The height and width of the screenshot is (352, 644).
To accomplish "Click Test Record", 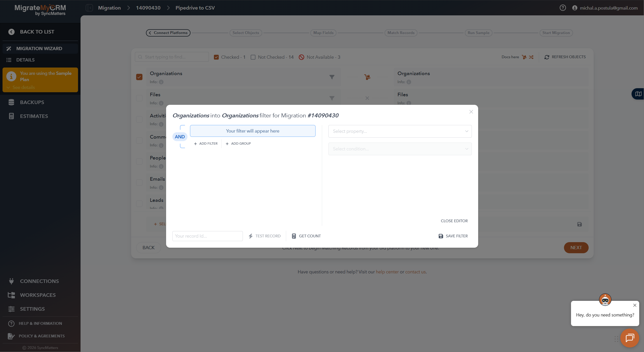I will (x=264, y=236).
